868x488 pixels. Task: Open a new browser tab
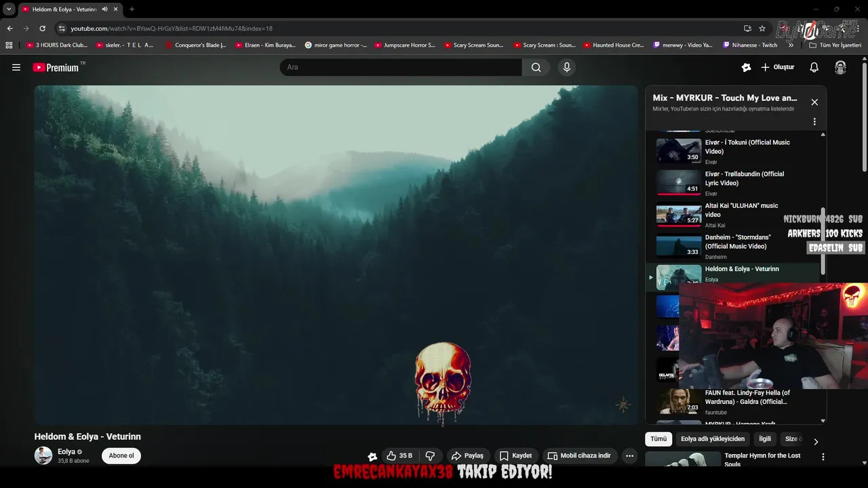tap(132, 9)
